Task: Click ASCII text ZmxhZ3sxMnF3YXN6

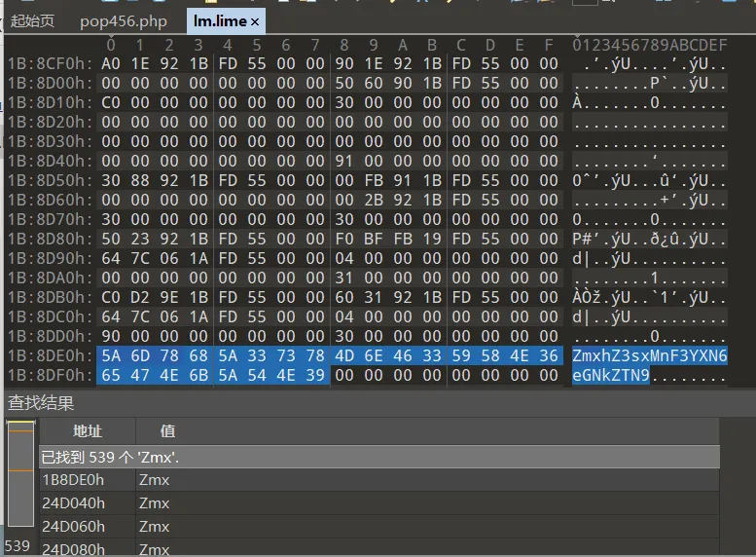Action: [649, 355]
